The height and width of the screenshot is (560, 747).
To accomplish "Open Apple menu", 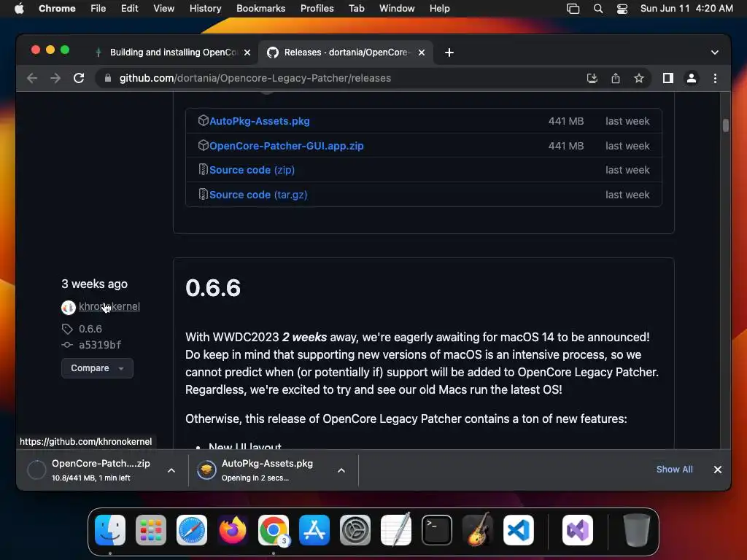I will point(19,9).
